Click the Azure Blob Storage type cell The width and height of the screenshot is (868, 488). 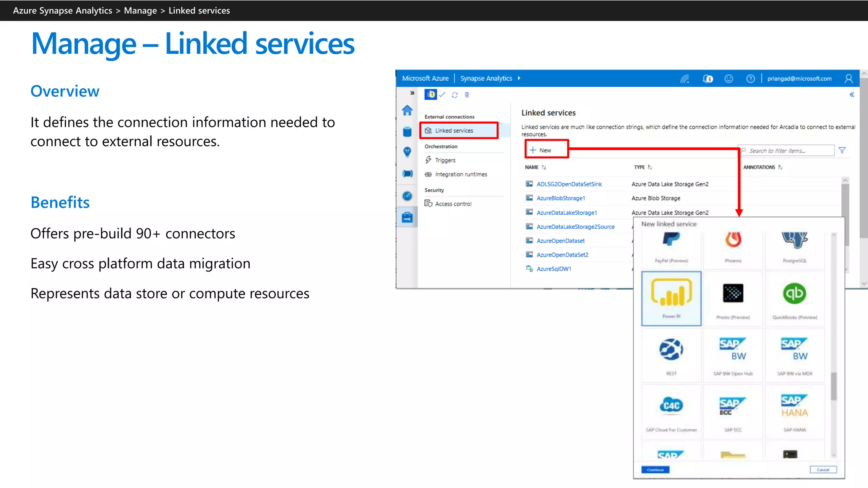pos(656,198)
